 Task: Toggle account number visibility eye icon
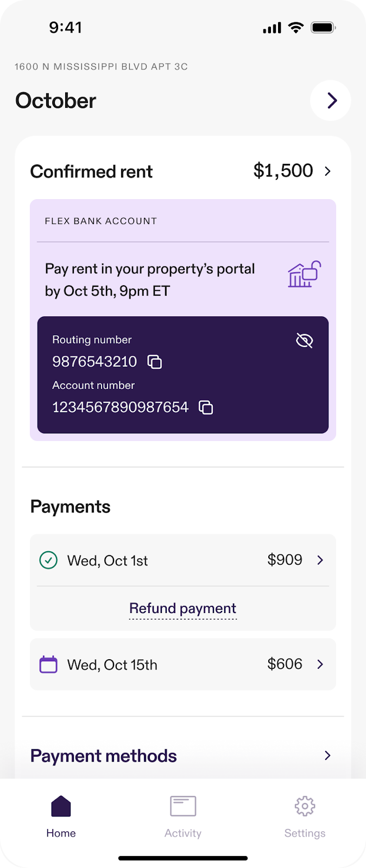click(304, 341)
